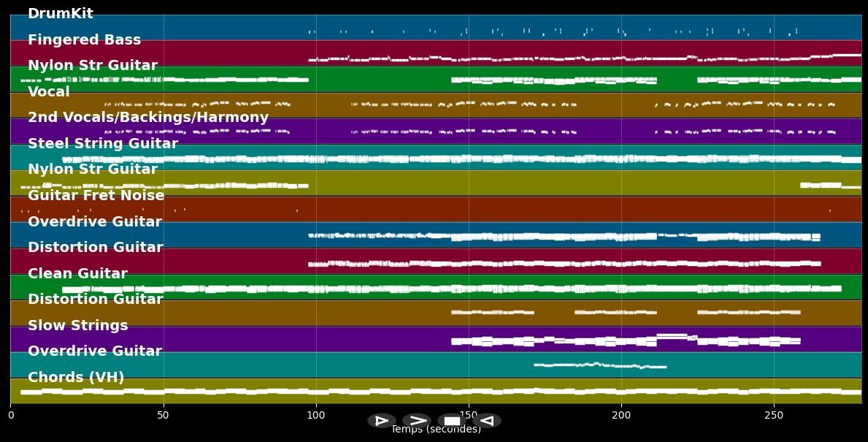Viewport: 868px width, 442px height.
Task: Click the 100 seconds tick on time axis
Action: point(316,416)
